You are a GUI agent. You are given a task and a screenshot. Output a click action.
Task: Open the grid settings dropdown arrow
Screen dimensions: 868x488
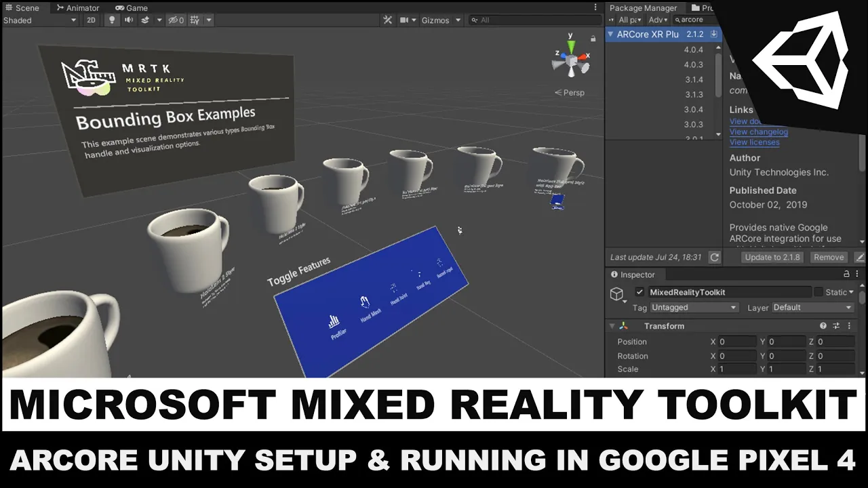209,20
